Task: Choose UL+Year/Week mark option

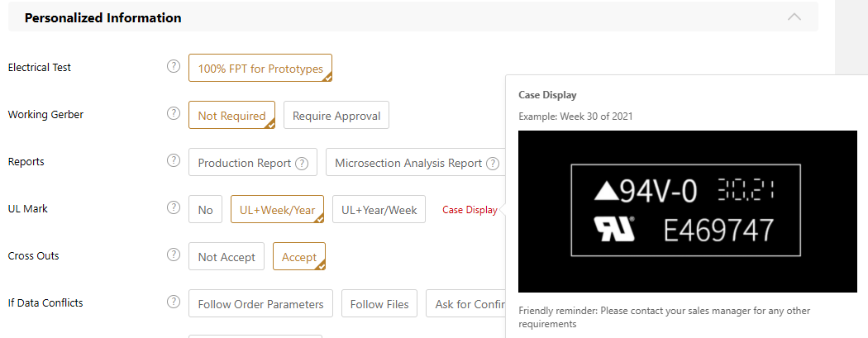Action: (379, 210)
